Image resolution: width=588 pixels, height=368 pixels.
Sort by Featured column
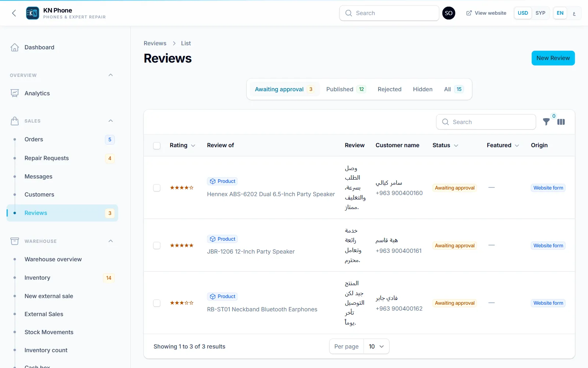pyautogui.click(x=503, y=145)
